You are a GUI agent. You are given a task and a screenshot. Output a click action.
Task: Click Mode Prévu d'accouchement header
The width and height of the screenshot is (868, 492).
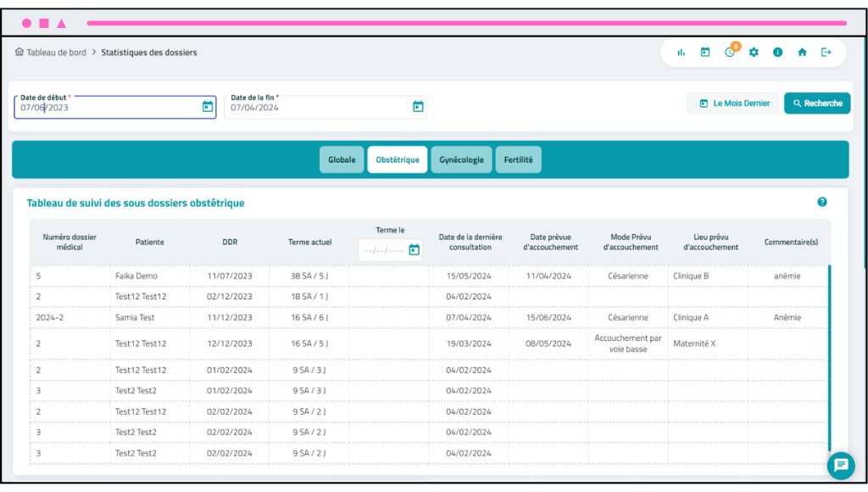(631, 242)
